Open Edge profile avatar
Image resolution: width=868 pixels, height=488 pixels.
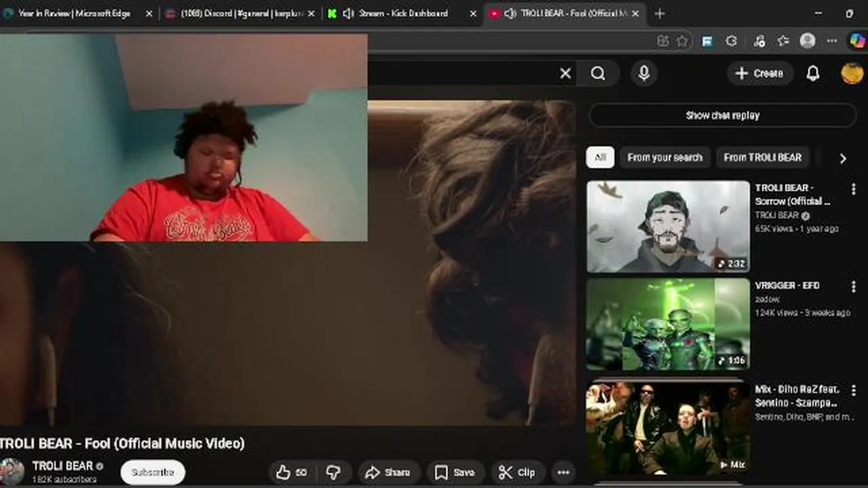[807, 41]
